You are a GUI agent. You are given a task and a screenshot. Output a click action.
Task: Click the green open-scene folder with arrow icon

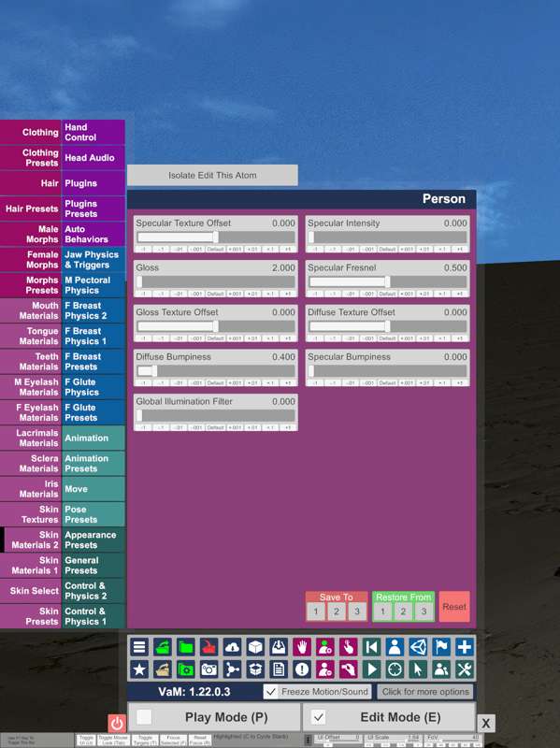point(163,647)
